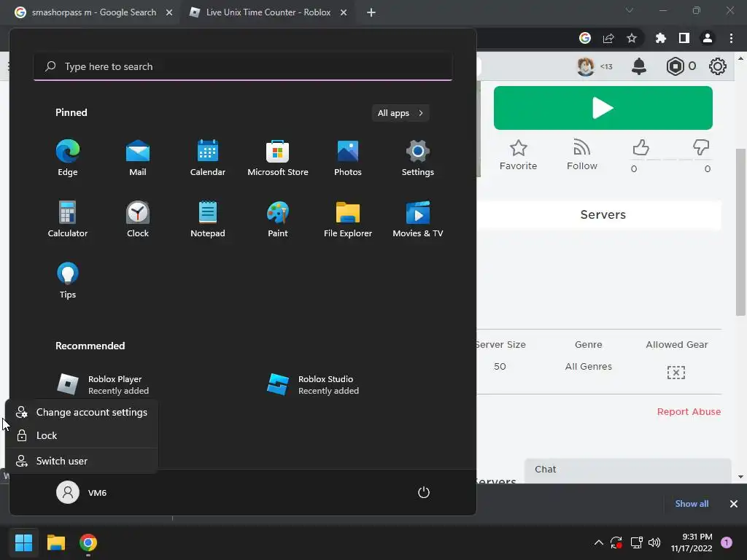Launch the Clock app

[138, 219]
